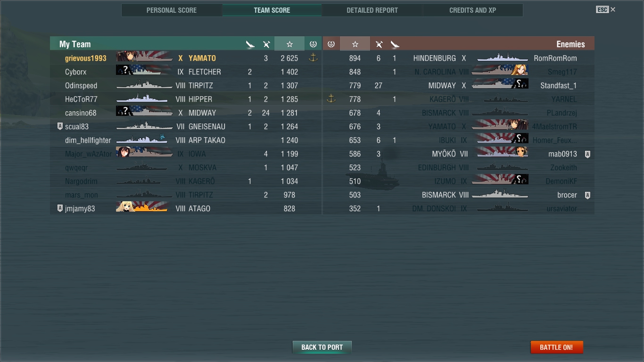The image size is (644, 362).
Task: Sort Enemies by aircraft shot down icon
Action: [x=379, y=44]
